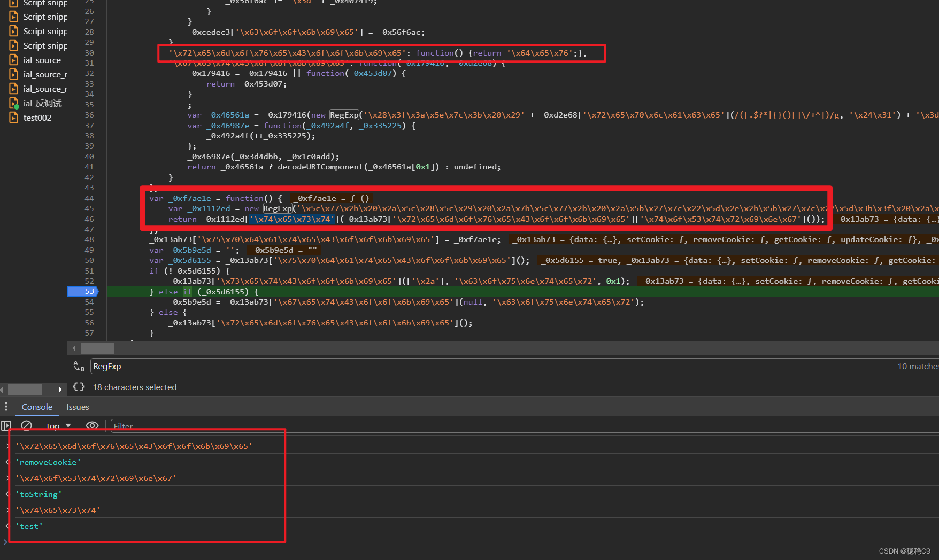Click the 18 characters selected status text
This screenshot has height=560, width=939.
135,387
